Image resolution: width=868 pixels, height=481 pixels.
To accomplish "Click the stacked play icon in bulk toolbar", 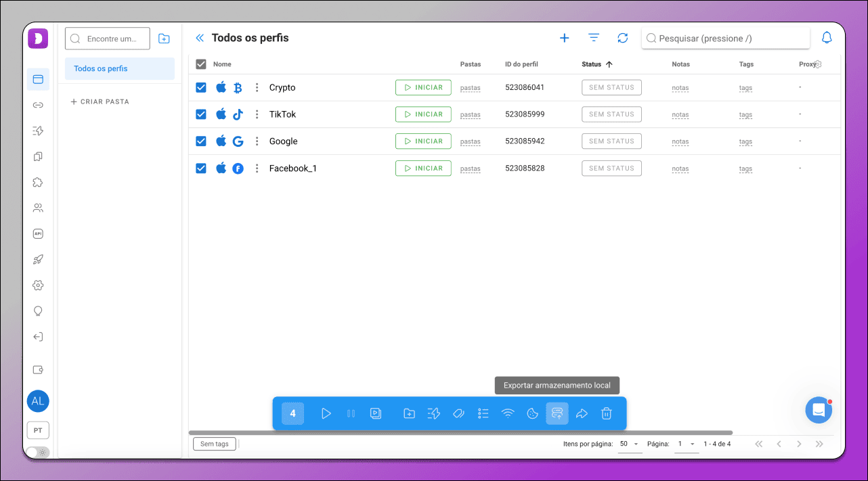I will pyautogui.click(x=376, y=413).
